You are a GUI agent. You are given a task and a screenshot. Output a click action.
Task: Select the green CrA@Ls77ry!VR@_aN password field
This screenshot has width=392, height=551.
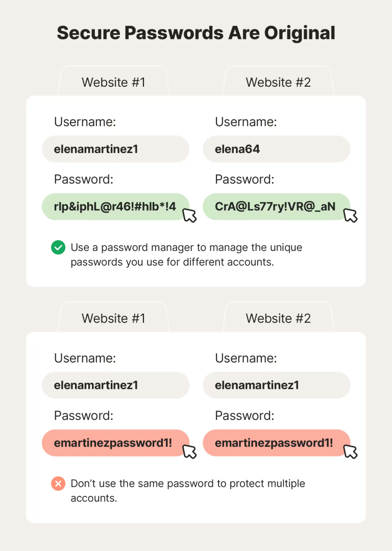[277, 207]
